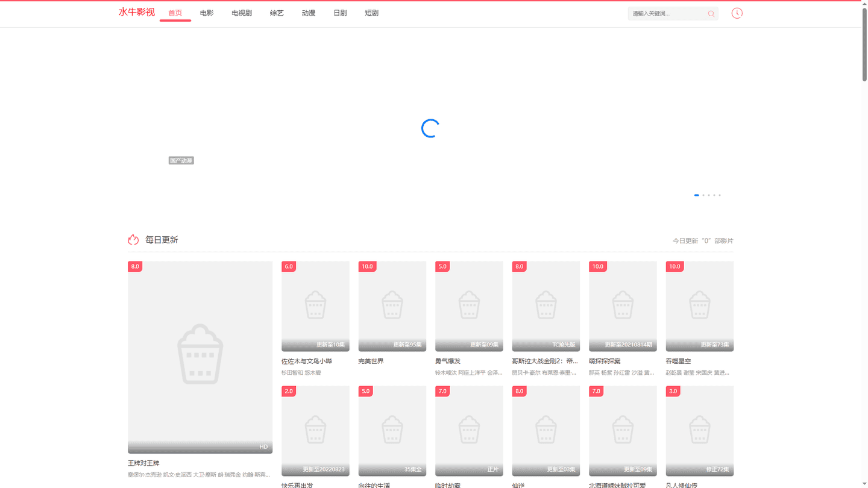868x488 pixels.
Task: Go to the 首页 tab
Action: pyautogui.click(x=175, y=13)
